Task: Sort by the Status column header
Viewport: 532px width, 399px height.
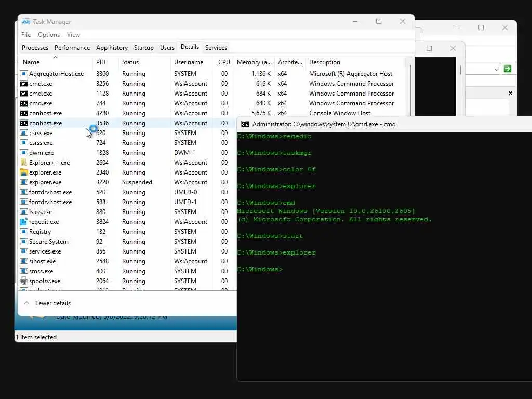Action: pyautogui.click(x=144, y=62)
